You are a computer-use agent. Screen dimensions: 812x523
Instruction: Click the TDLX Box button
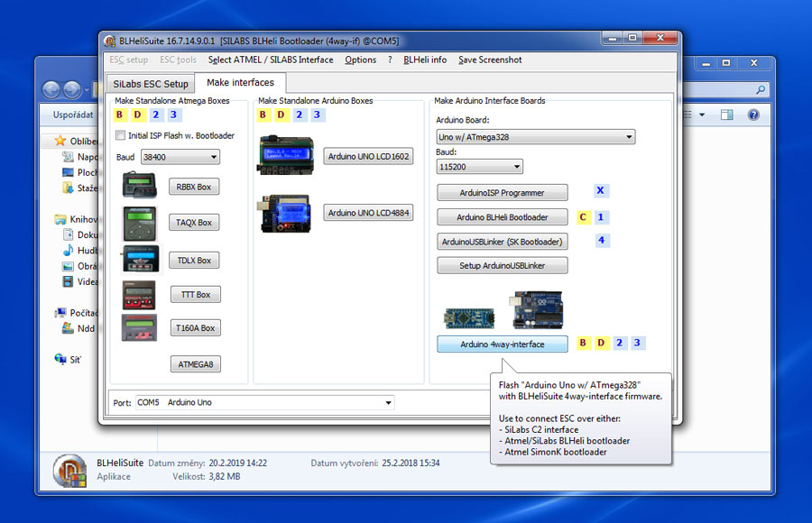click(x=194, y=261)
